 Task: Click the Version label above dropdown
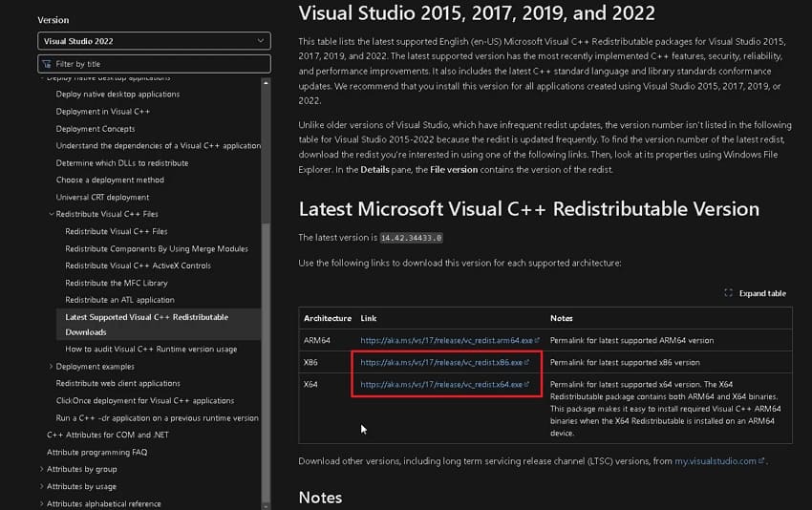pyautogui.click(x=53, y=20)
